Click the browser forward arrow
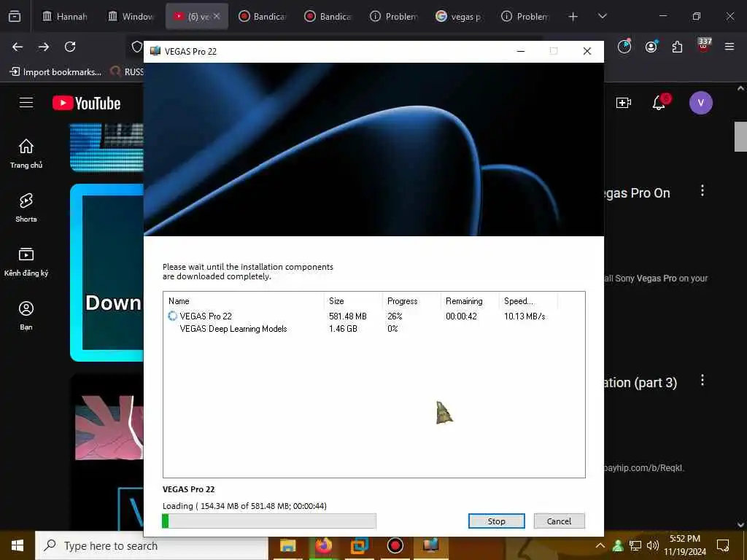Image resolution: width=747 pixels, height=560 pixels. (x=44, y=47)
